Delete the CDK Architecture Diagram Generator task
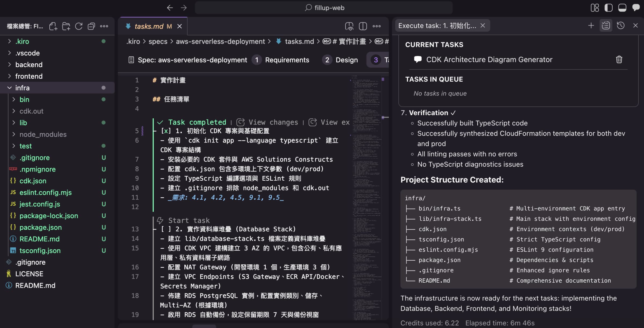Viewport: 644px width, 328px height. tap(619, 59)
